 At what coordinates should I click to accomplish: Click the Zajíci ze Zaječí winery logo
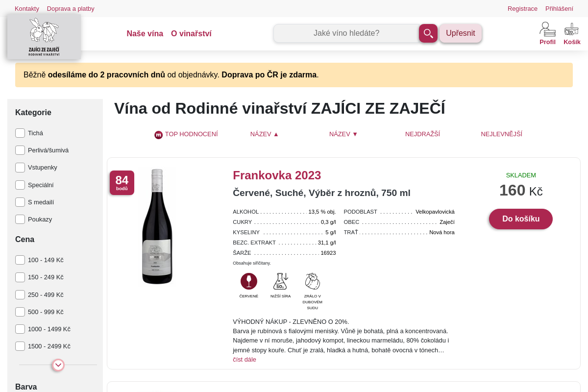point(44,37)
